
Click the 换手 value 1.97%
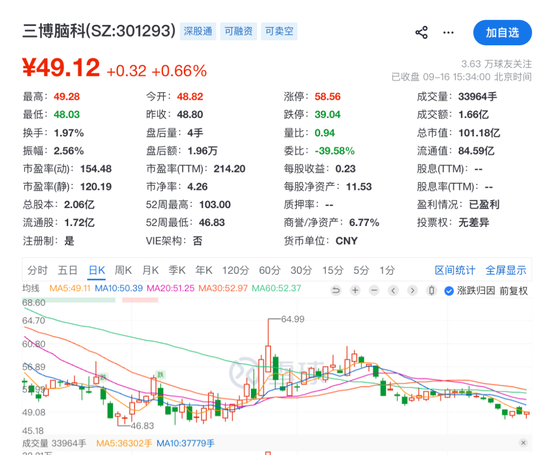(x=69, y=133)
